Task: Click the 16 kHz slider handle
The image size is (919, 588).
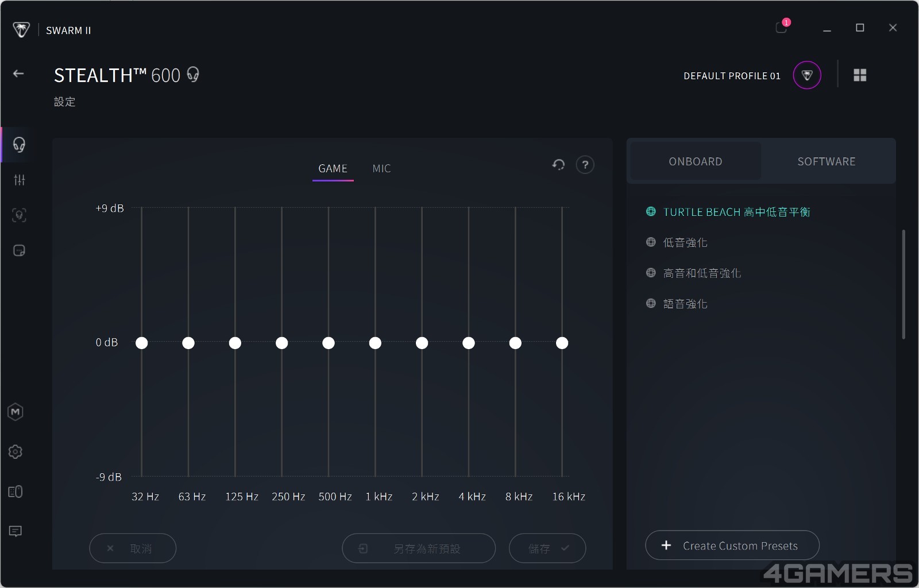Action: coord(562,343)
